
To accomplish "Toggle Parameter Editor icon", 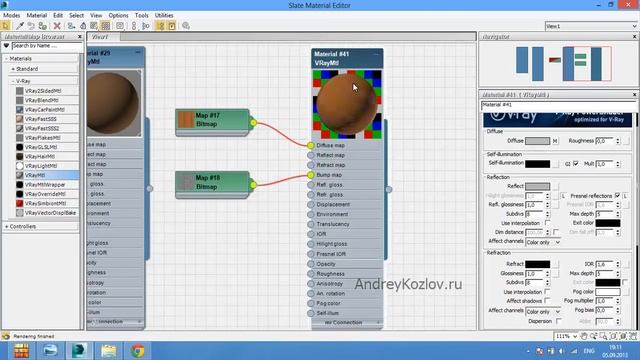I will pos(172,26).
